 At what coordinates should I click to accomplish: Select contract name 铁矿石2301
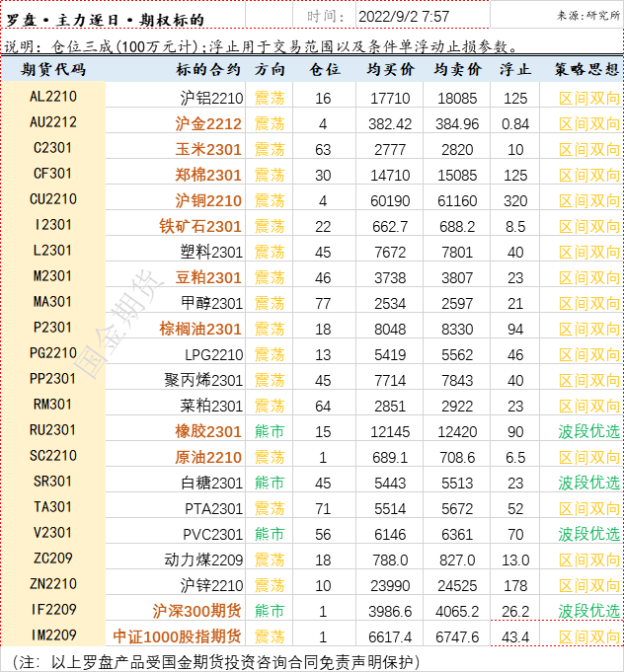tap(200, 227)
